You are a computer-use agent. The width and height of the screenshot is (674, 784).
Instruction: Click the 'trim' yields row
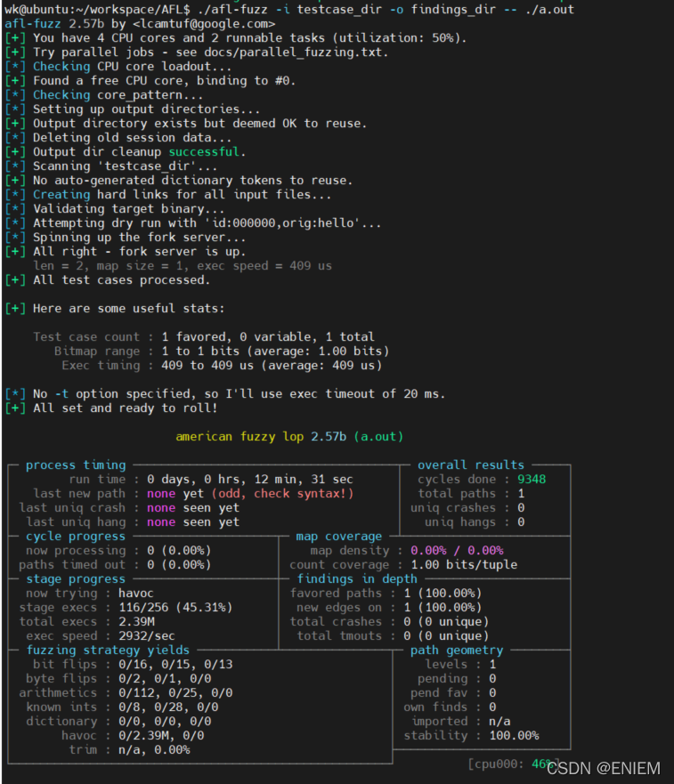[x=129, y=750]
